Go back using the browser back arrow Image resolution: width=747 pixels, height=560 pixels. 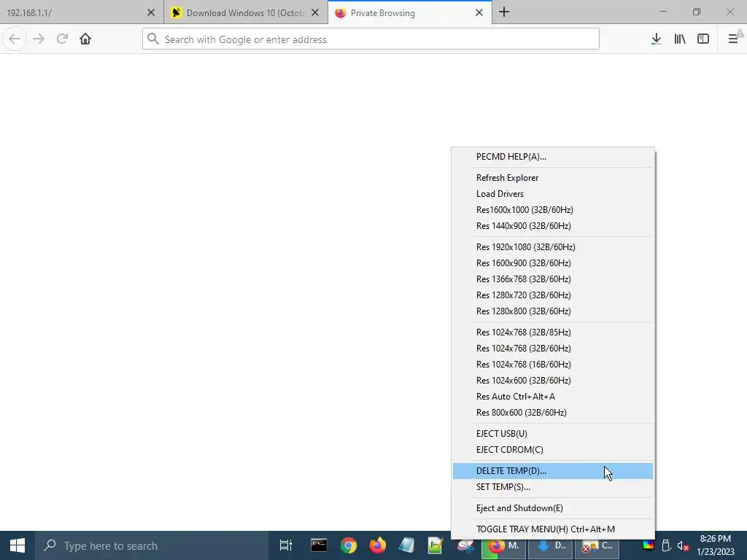tap(15, 39)
